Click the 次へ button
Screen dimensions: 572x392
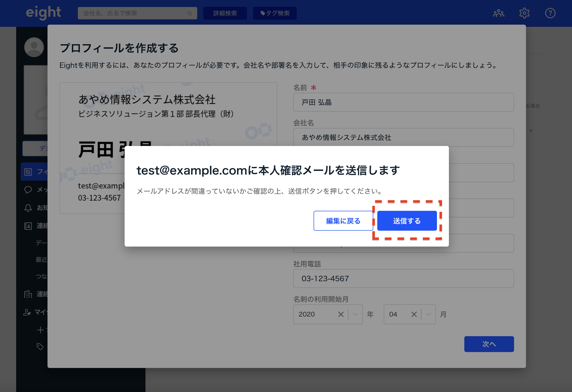coord(489,344)
